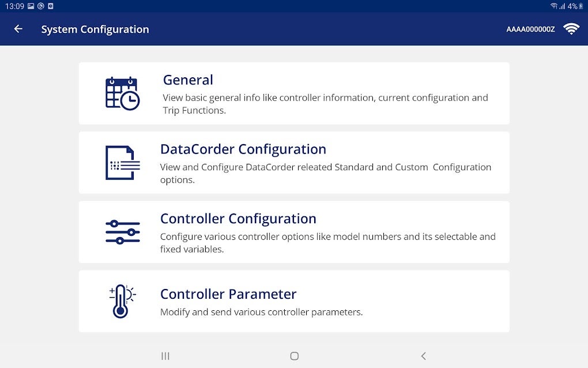
Task: Open the General menu title
Action: coord(188,80)
